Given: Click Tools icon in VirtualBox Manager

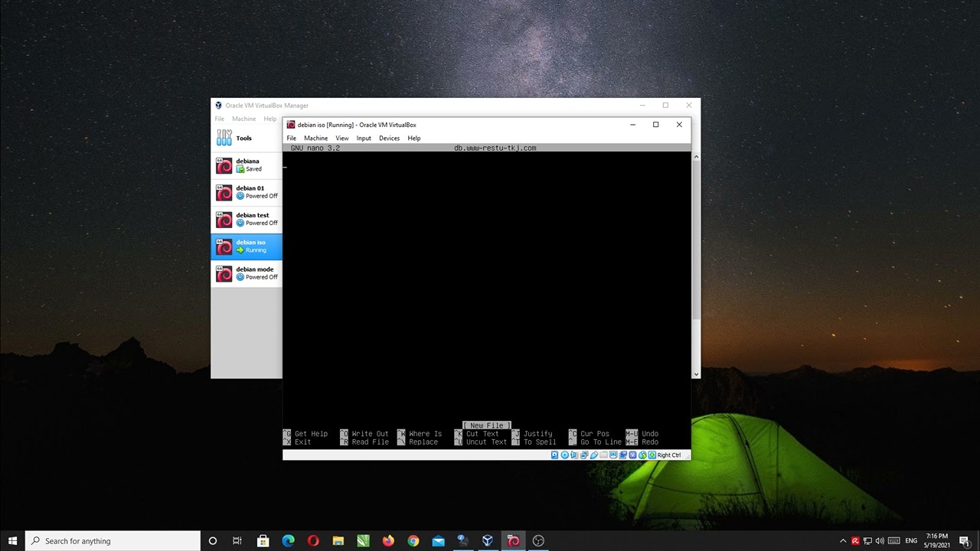Looking at the screenshot, I should [224, 138].
